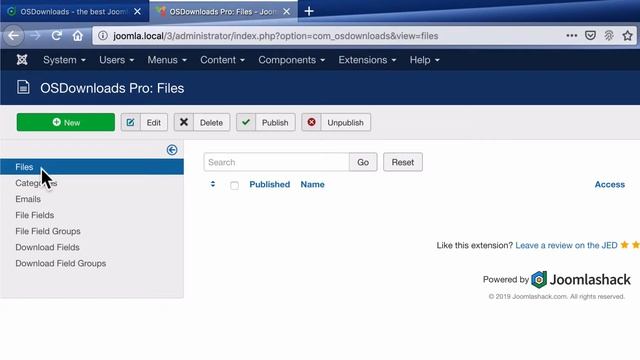The image size is (640, 360).
Task: Collapse the sidebar with the arrow icon
Action: (172, 150)
